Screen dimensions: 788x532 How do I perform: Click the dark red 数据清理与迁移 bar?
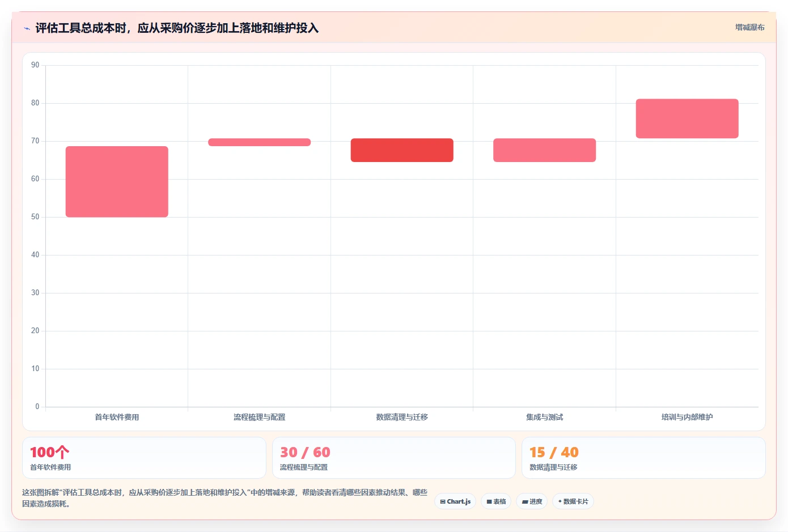402,150
